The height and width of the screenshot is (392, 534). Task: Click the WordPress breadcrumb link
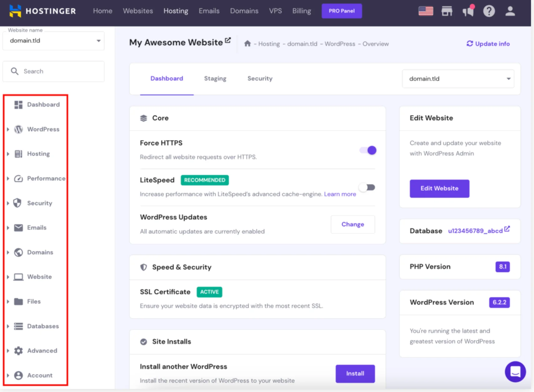click(x=340, y=44)
